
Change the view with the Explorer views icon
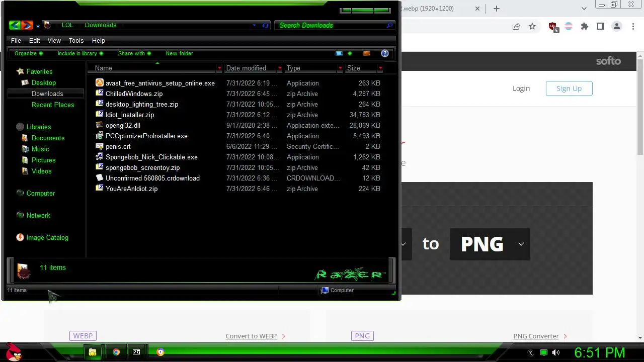[x=339, y=53]
